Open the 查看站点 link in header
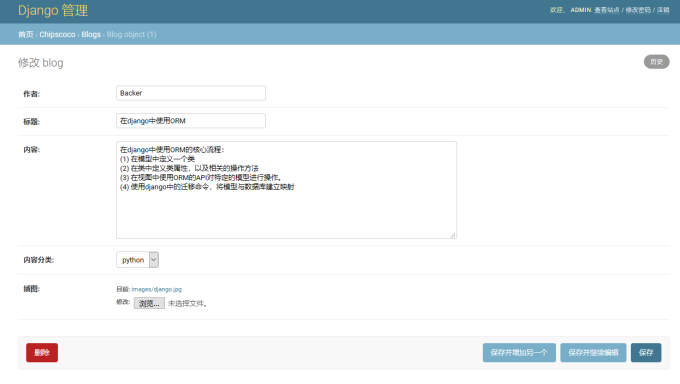This screenshot has width=680, height=384. tap(607, 10)
